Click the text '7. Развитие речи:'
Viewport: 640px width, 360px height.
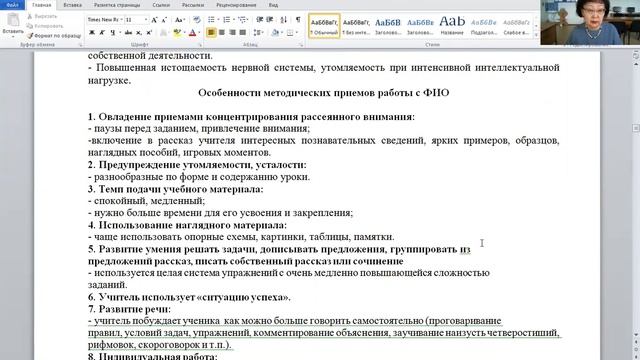pos(129,309)
